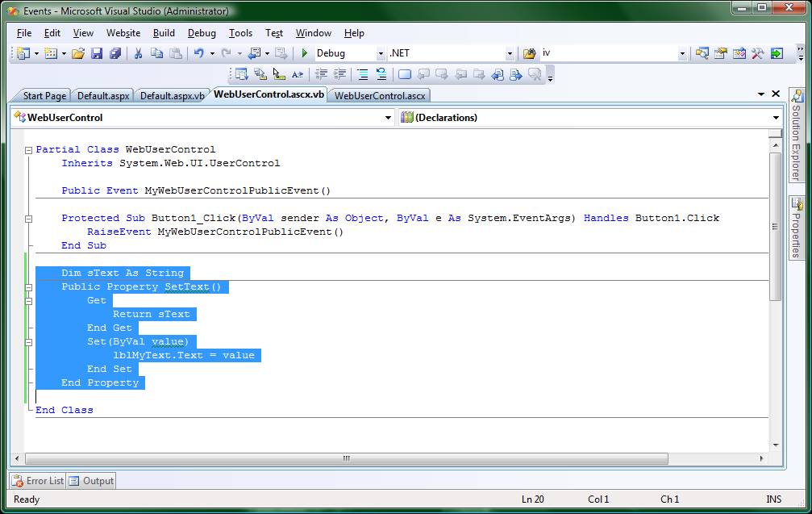This screenshot has width=812, height=514.
Task: Collapse the Public Property SetText outline
Action: (28, 287)
